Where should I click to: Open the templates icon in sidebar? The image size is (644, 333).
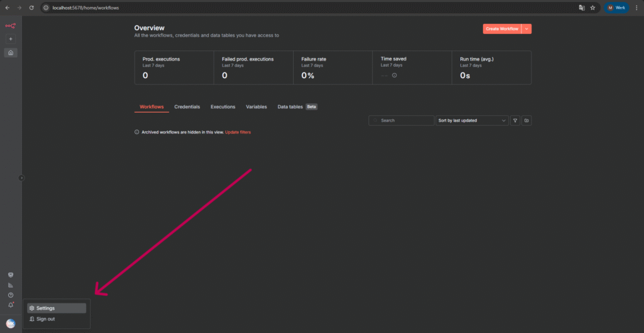(x=11, y=275)
